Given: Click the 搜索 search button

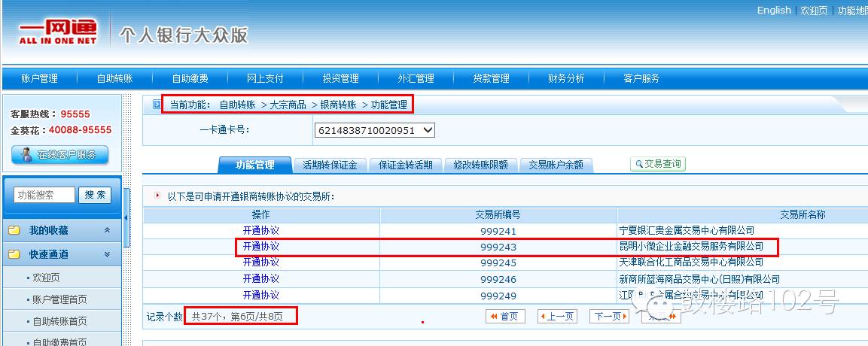Looking at the screenshot, I should pyautogui.click(x=95, y=195).
